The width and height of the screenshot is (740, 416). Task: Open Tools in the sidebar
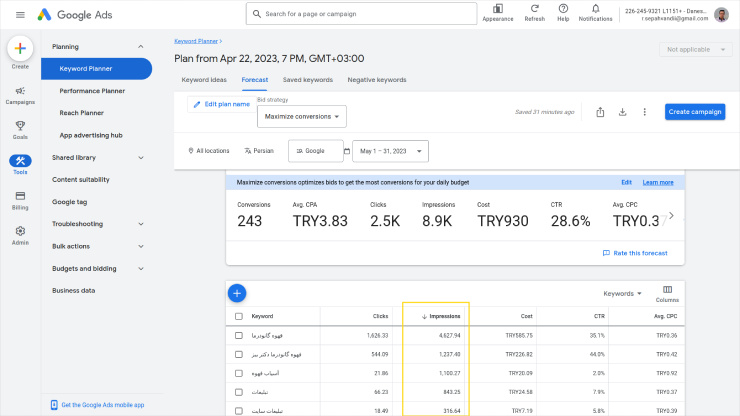[20, 165]
